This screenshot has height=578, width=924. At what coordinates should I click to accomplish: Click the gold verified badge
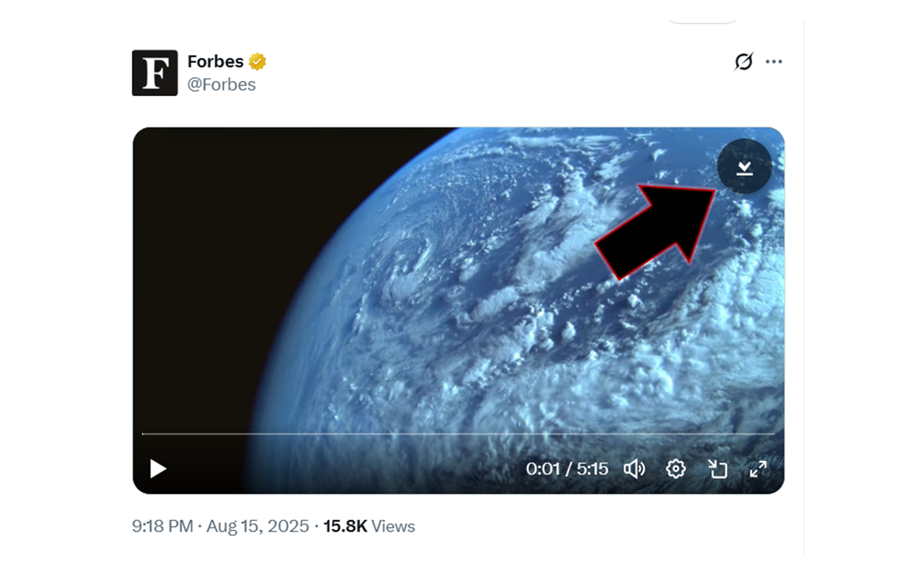point(258,61)
